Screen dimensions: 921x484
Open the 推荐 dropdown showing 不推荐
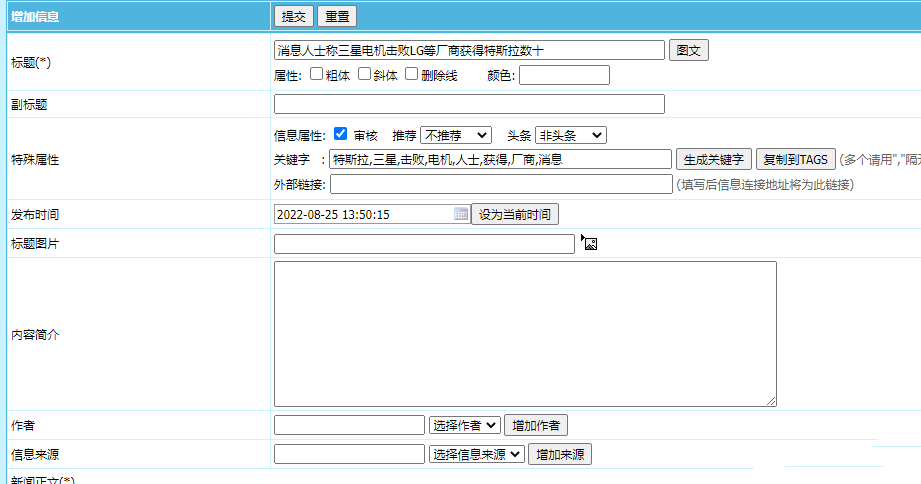pos(455,135)
